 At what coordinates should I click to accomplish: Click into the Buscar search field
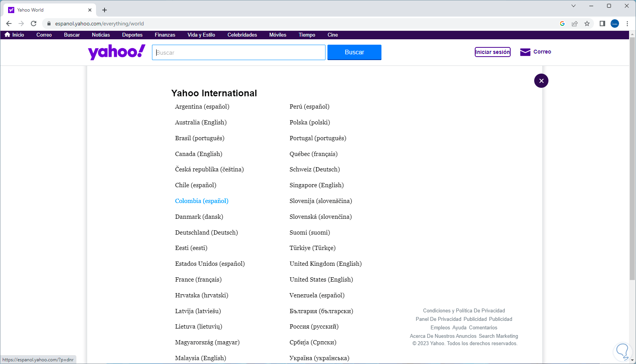coord(239,52)
